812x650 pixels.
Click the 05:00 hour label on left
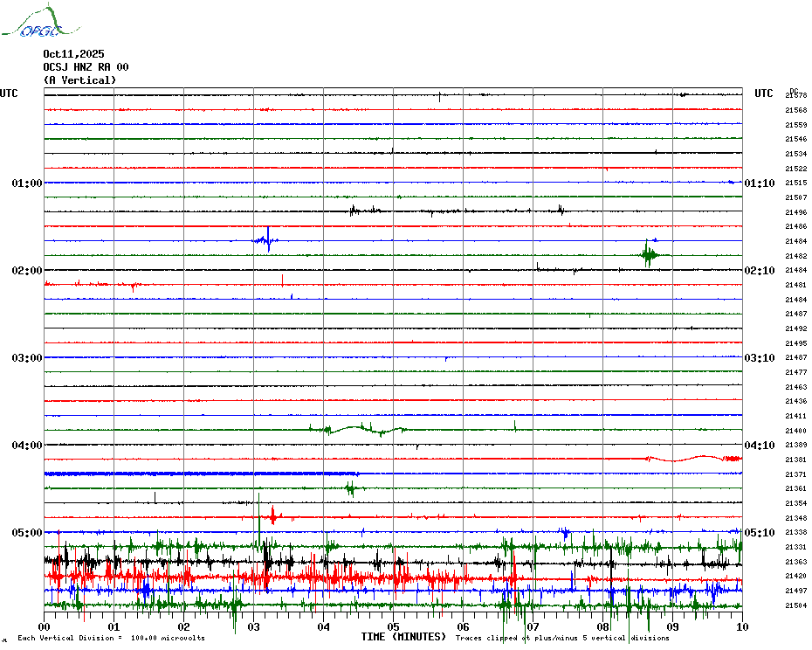tap(26, 533)
